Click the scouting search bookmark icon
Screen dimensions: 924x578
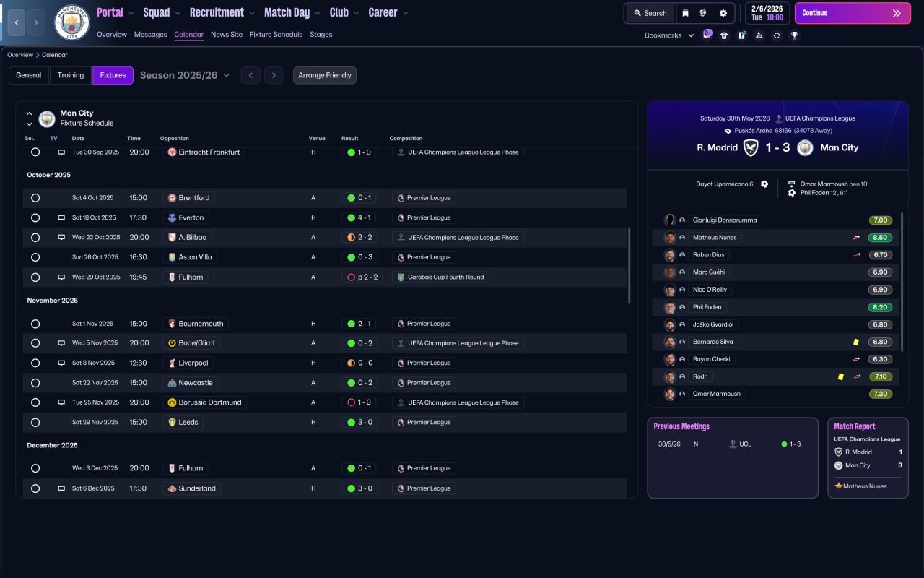pos(759,35)
